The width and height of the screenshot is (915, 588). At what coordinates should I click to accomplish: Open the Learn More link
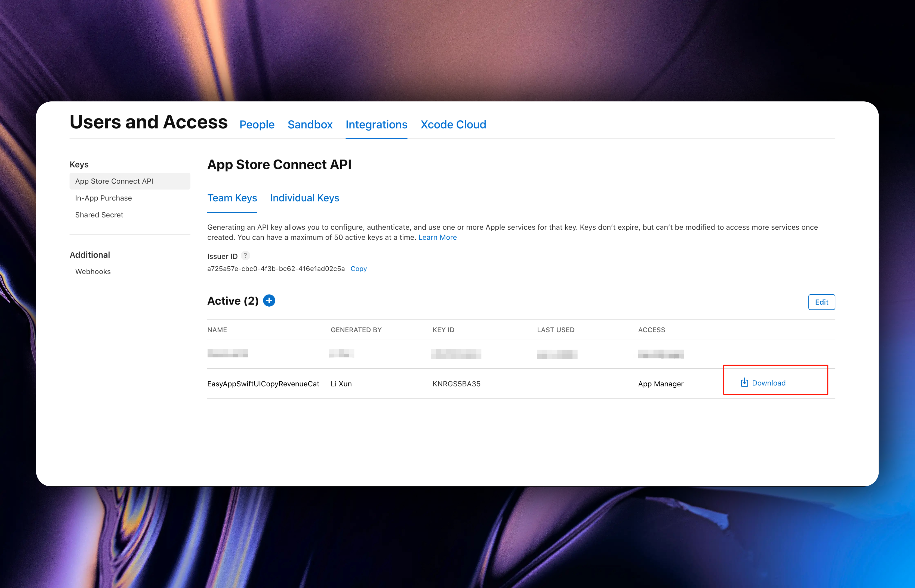pos(437,237)
